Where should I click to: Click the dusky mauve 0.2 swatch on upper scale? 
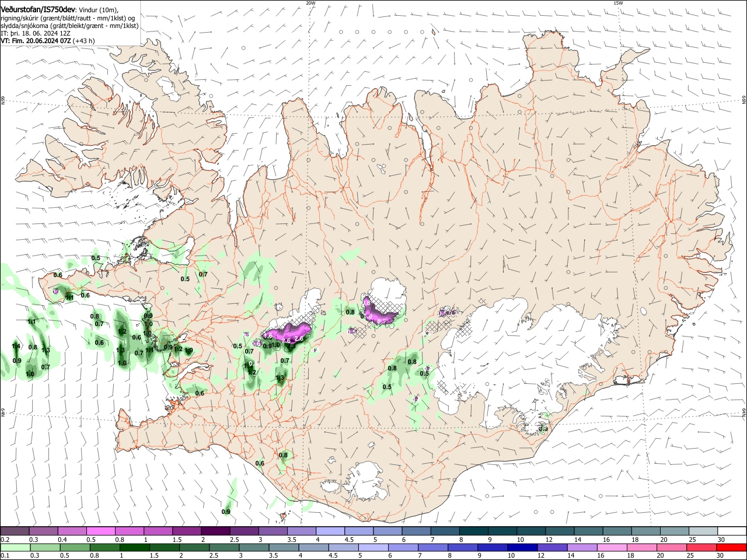click(15, 531)
